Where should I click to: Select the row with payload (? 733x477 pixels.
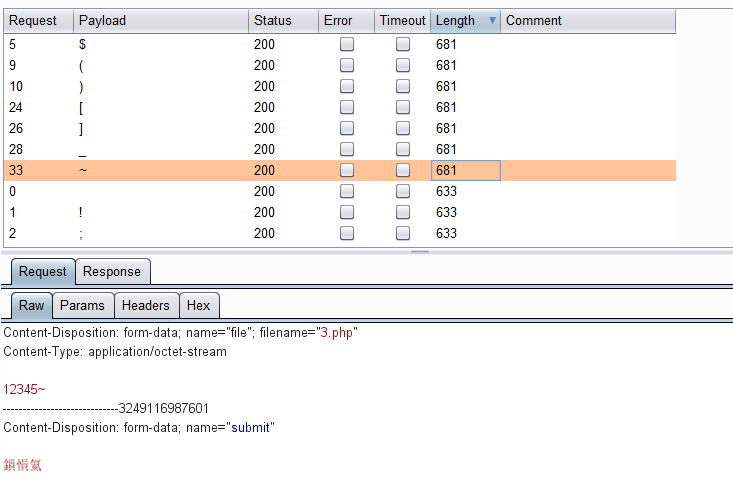point(340,65)
